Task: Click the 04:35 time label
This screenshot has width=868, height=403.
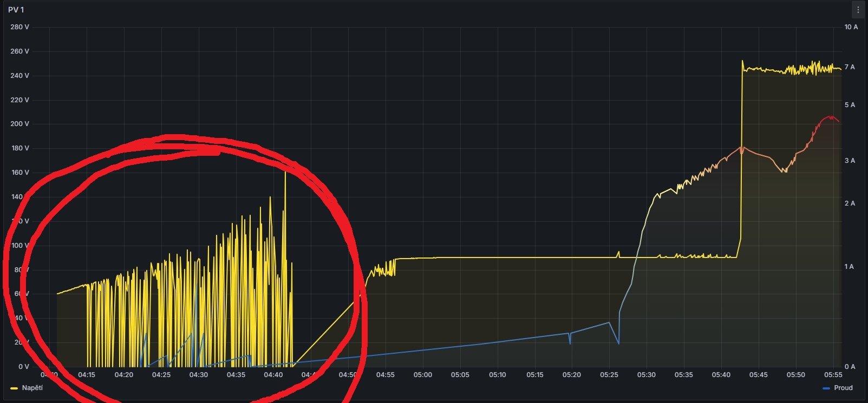Action: click(236, 375)
